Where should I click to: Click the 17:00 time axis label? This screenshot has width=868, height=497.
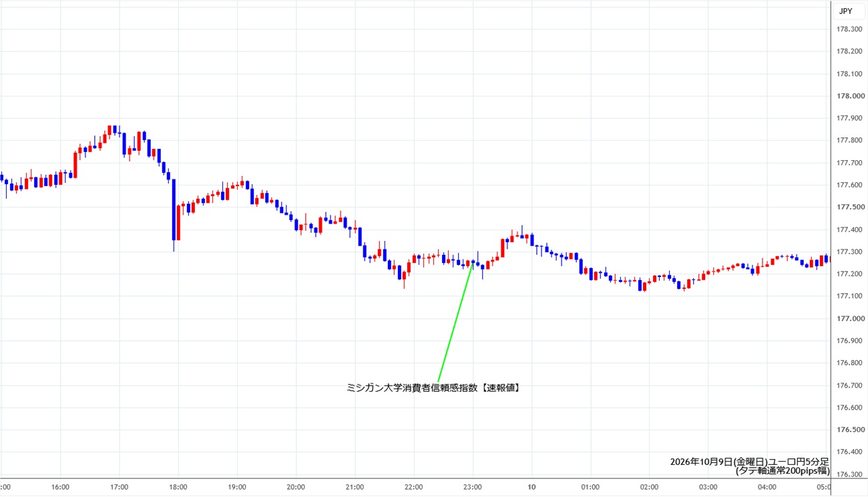tap(119, 487)
